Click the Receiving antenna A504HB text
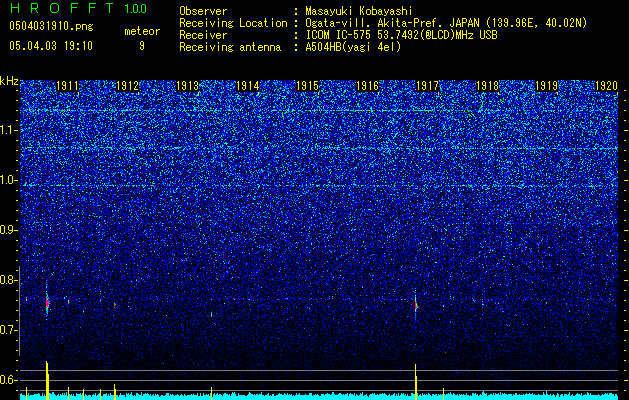This screenshot has height=400, width=629. tap(353, 47)
